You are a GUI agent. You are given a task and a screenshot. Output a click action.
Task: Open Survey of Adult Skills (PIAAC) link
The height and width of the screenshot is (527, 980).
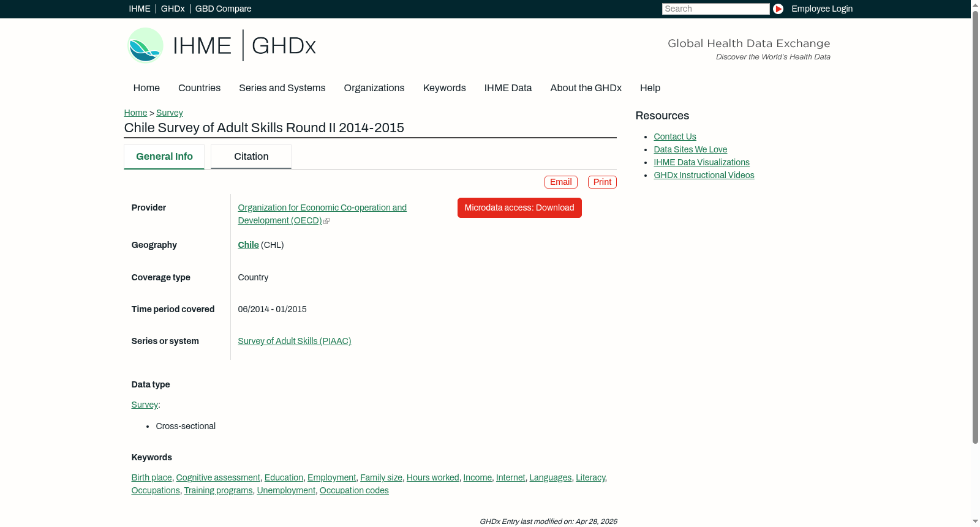point(295,341)
